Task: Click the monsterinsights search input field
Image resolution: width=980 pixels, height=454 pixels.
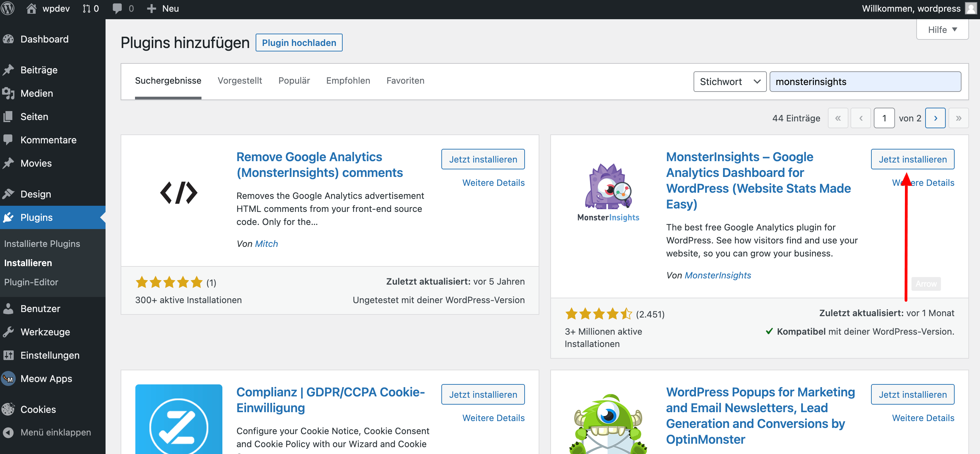Action: pos(866,81)
